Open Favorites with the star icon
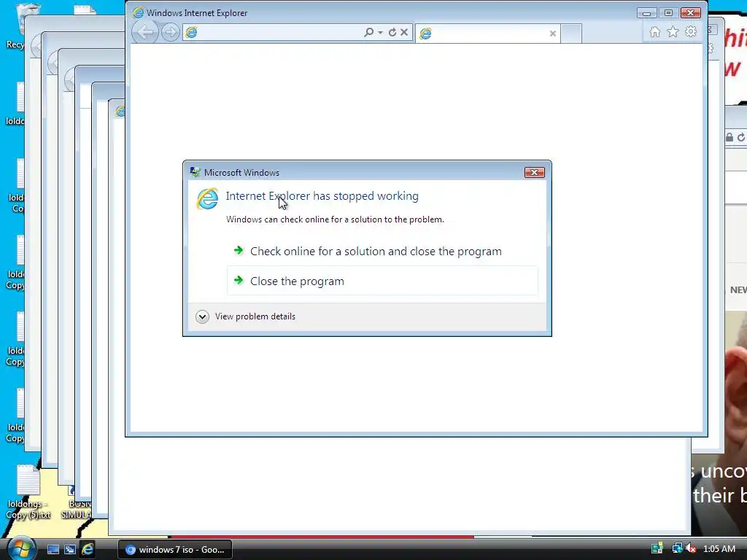747x560 pixels. coord(673,32)
